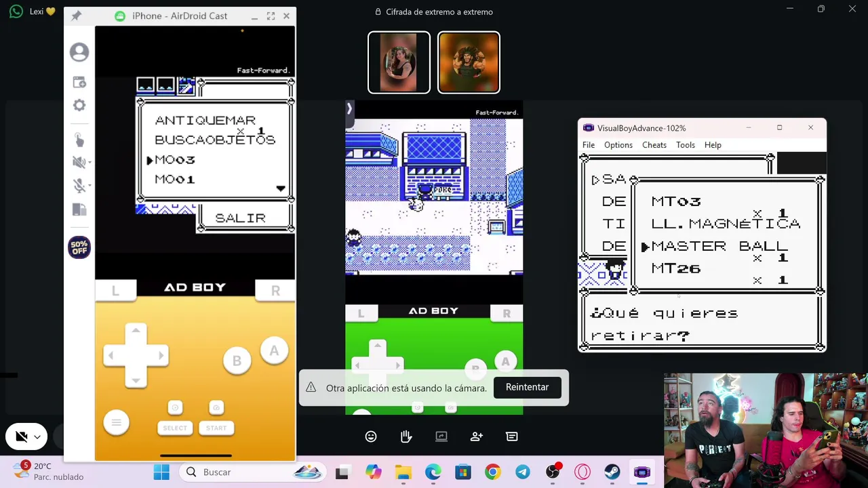Open AirDroid Cast settings gear
Image resolution: width=868 pixels, height=488 pixels.
coord(79,105)
